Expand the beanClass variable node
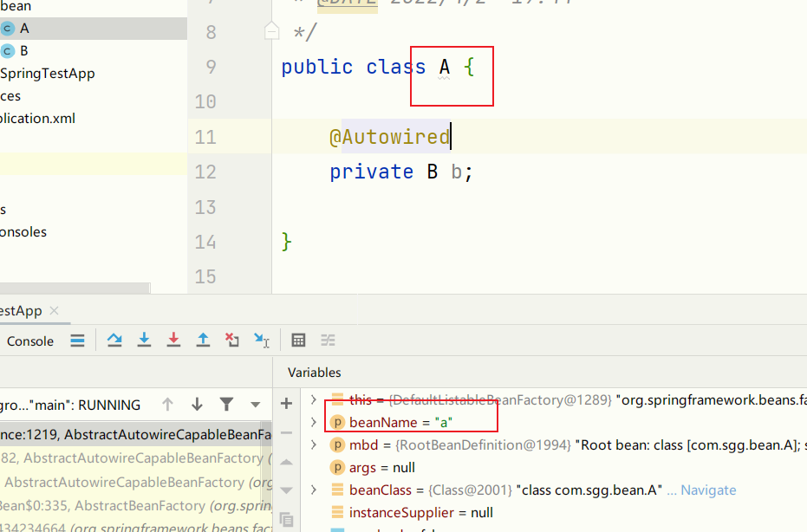Viewport: 807px width, 532px height. [314, 490]
